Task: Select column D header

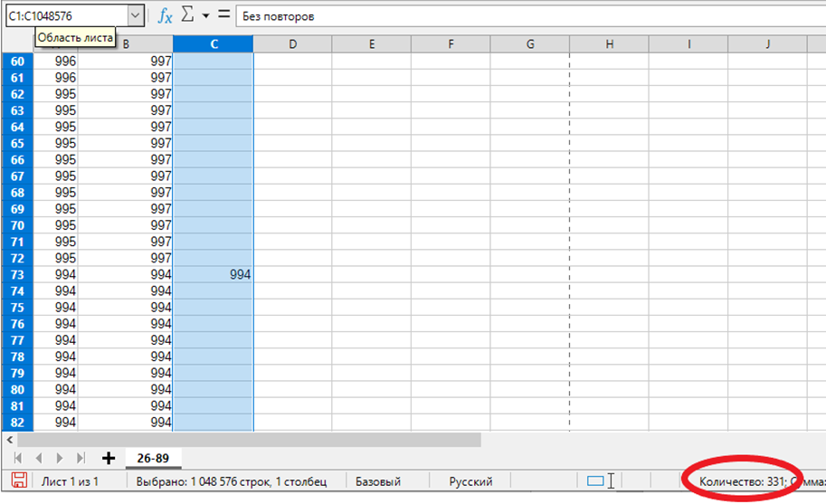Action: (x=292, y=44)
